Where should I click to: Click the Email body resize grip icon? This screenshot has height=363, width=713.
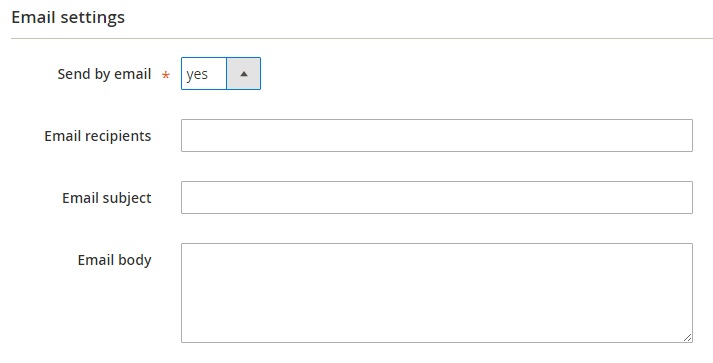688,337
